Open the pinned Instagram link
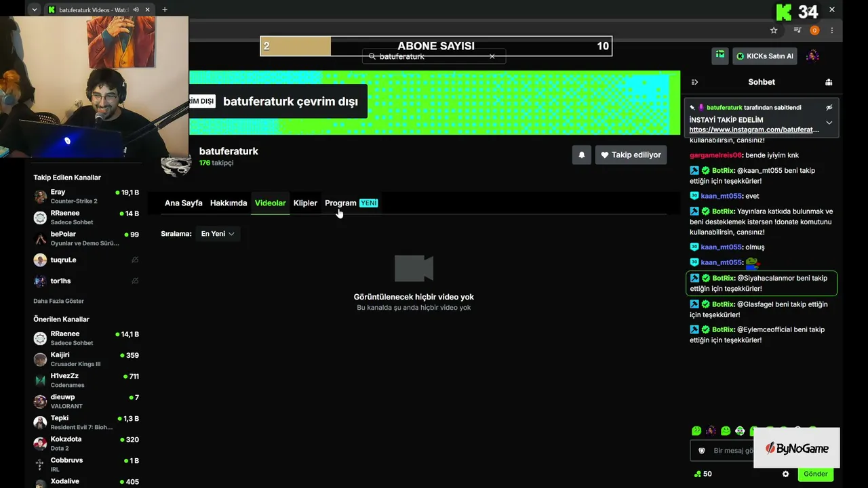This screenshot has height=488, width=868. (x=754, y=129)
